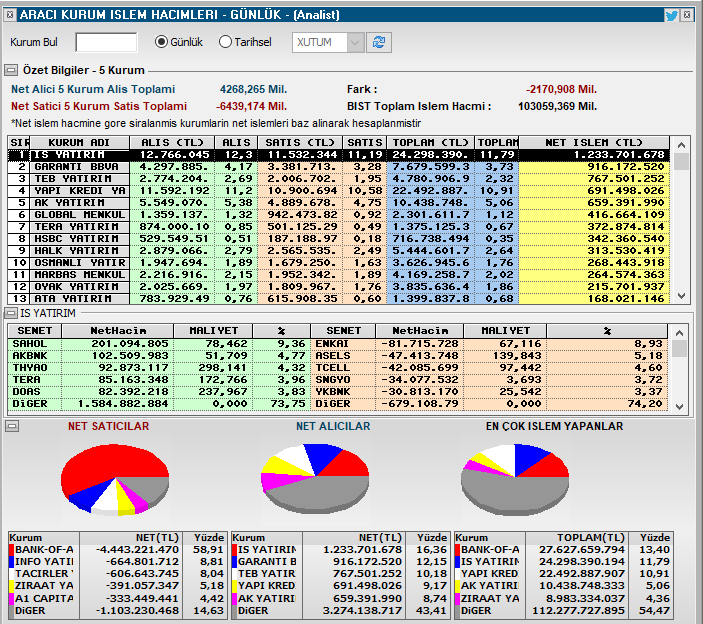
Task: Click the MALIYET header above ENKAI side
Action: pos(505,331)
